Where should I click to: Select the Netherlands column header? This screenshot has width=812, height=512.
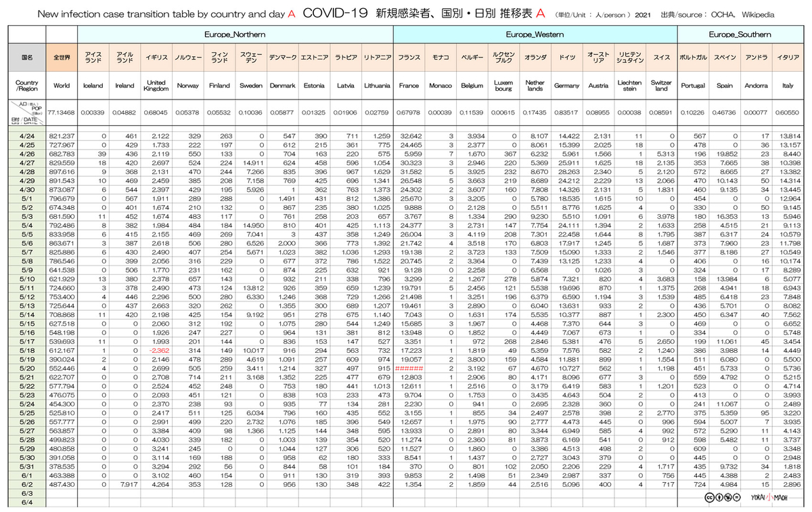tap(535, 86)
